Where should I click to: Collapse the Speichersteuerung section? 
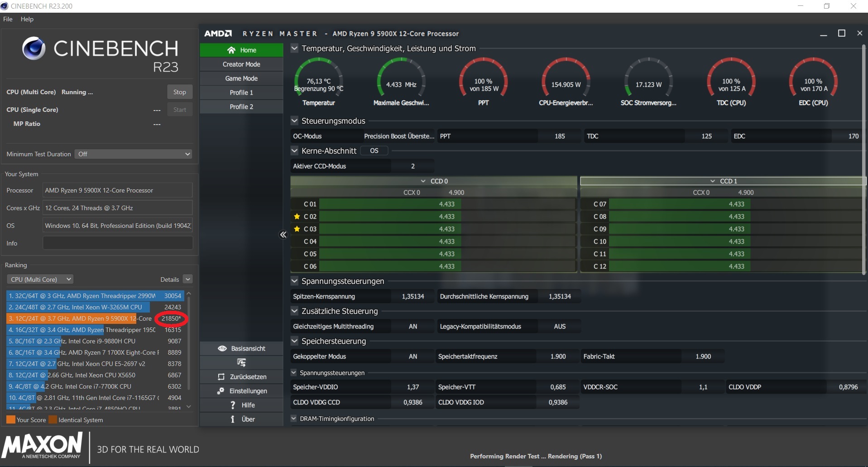pos(294,341)
